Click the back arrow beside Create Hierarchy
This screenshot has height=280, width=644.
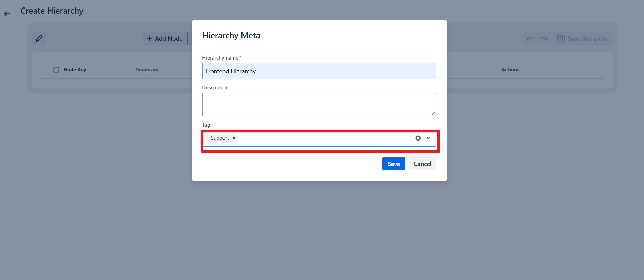[x=7, y=13]
